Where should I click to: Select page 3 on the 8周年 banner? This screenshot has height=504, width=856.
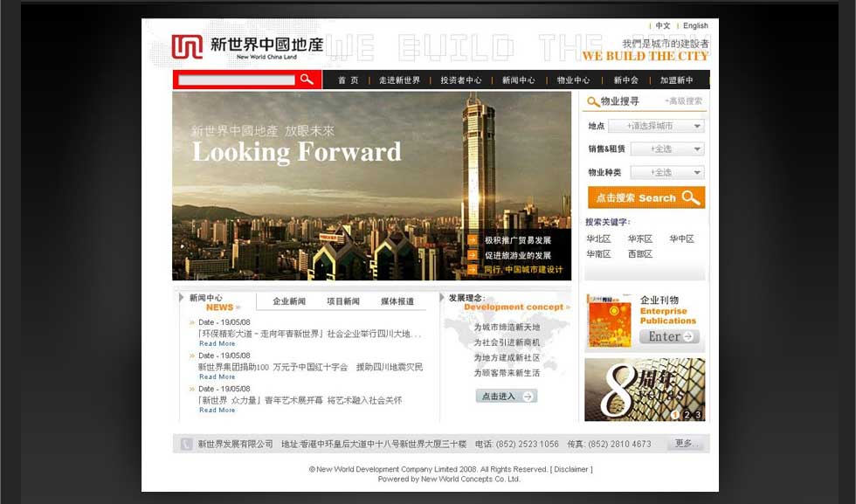point(698,415)
